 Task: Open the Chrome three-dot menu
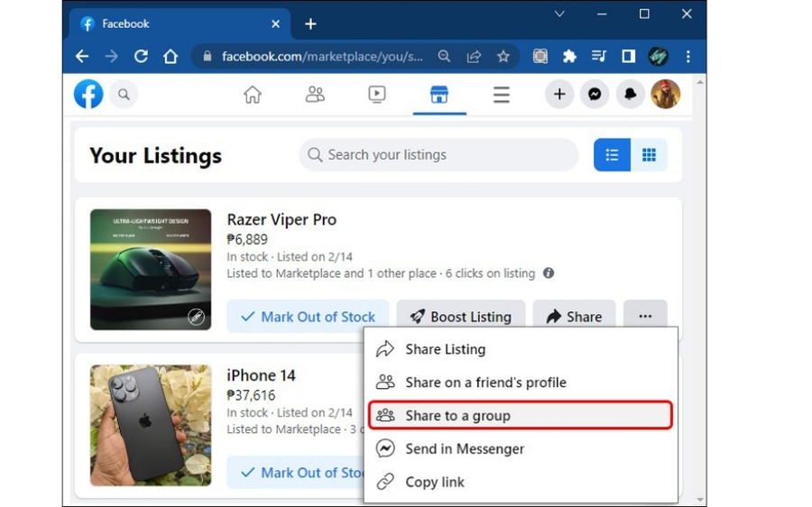click(x=687, y=57)
